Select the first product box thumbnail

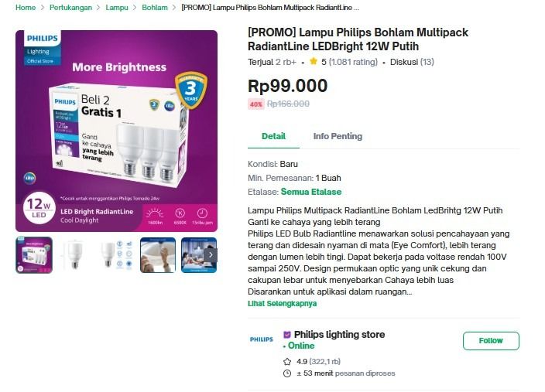[34, 255]
